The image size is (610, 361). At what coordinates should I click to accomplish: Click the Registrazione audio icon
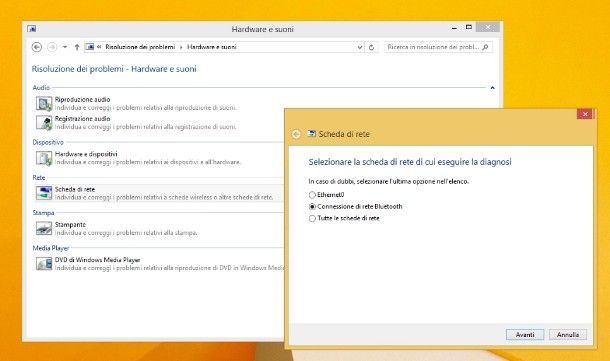coord(44,123)
